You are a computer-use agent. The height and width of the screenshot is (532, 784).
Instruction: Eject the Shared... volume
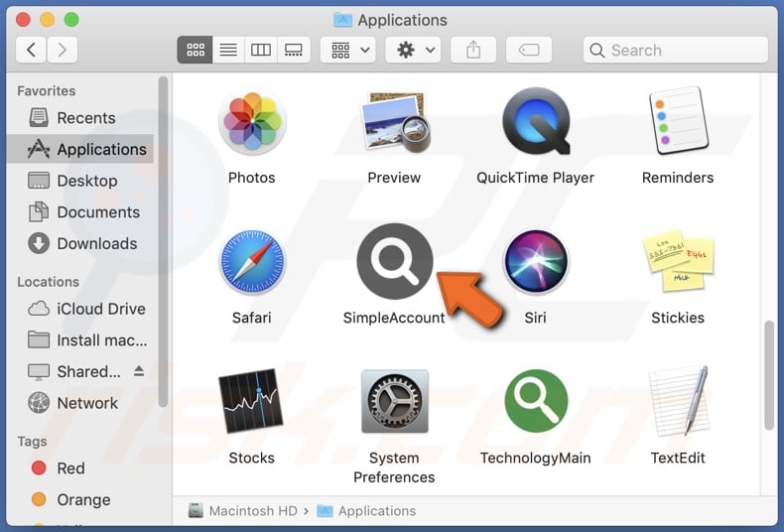139,371
